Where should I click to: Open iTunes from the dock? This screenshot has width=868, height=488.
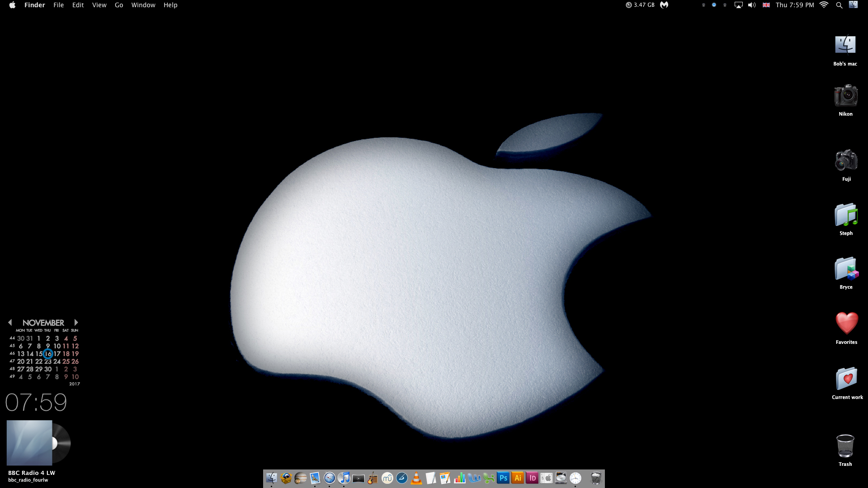pos(344,478)
